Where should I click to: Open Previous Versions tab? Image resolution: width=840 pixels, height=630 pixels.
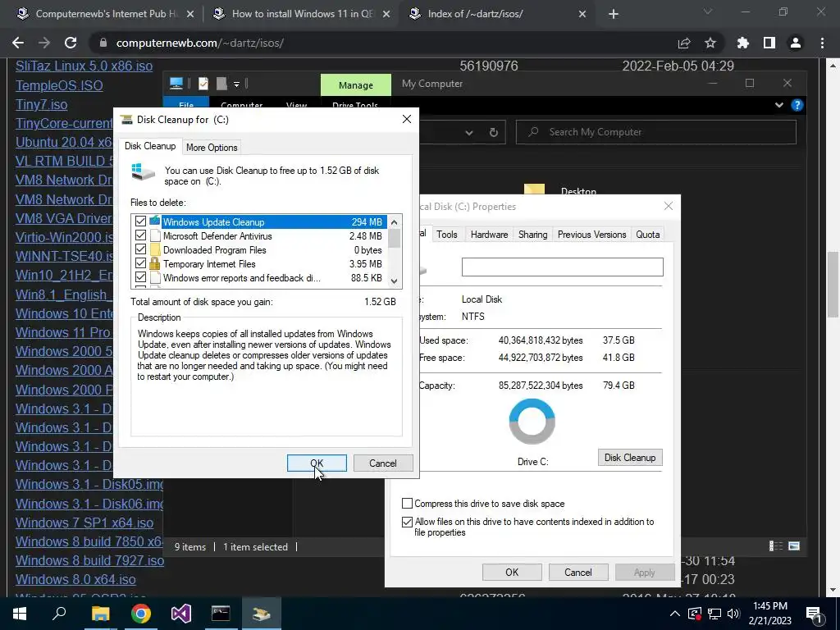[x=592, y=235]
